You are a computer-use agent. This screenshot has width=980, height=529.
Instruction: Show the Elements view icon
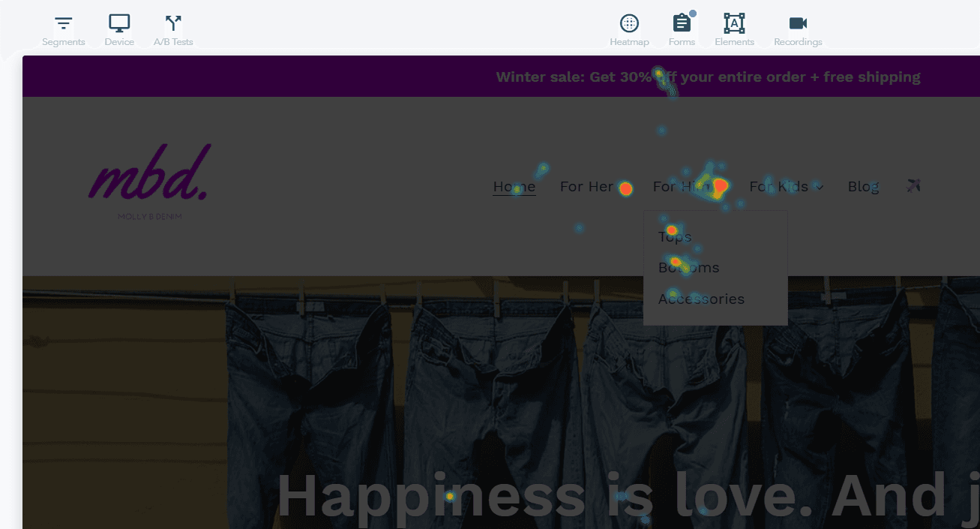734,23
